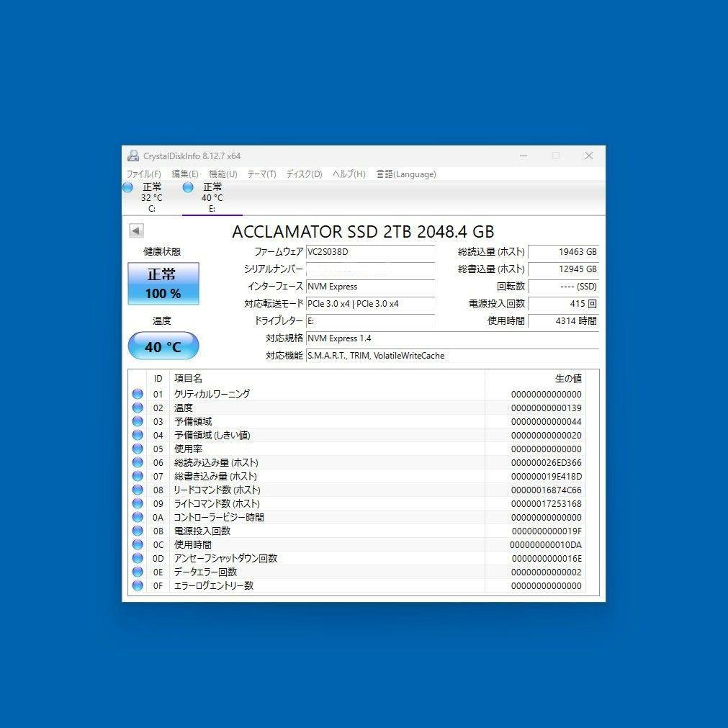Click status orb of row 09 ライトコマンド数
Viewport: 728px width, 728px height.
pos(138,503)
